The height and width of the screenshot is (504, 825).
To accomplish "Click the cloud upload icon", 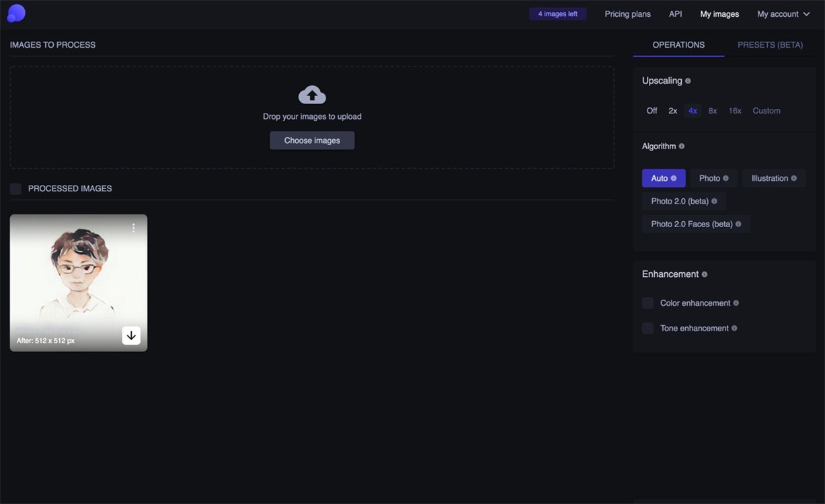I will coord(312,95).
